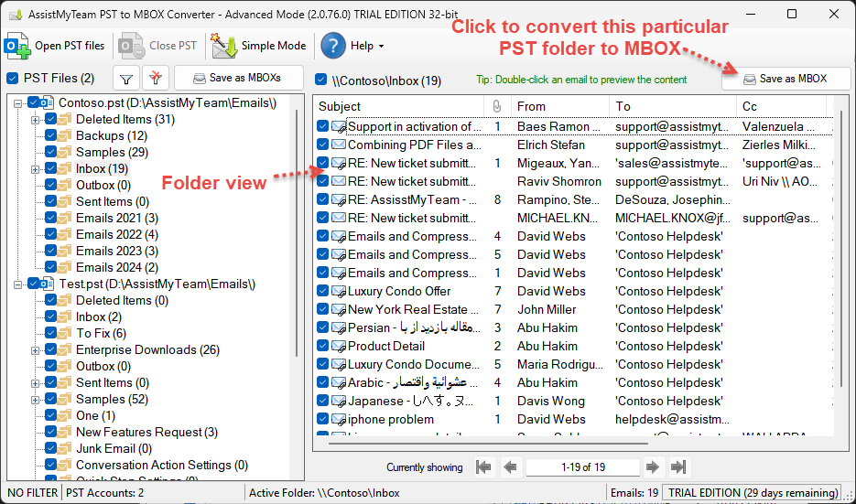Click the email list horizontal scrollbar

489,444
